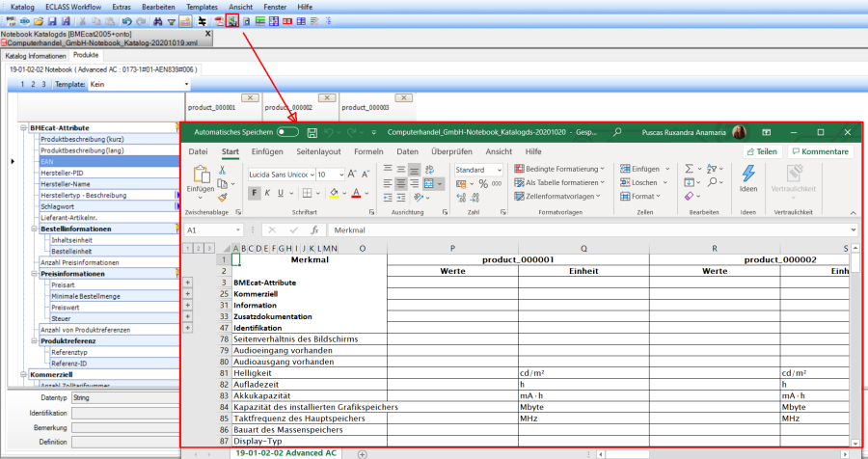Click the Excel save diskette icon
The width and height of the screenshot is (868, 459).
312,132
